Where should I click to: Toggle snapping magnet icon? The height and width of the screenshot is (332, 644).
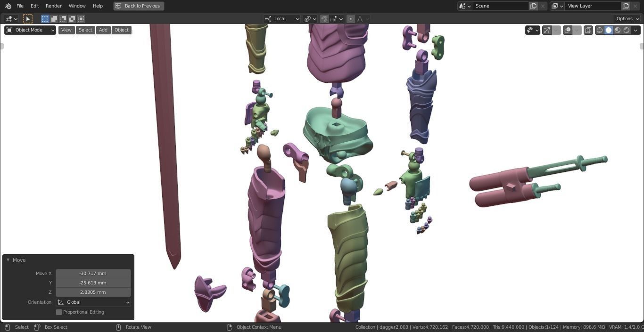pyautogui.click(x=324, y=19)
